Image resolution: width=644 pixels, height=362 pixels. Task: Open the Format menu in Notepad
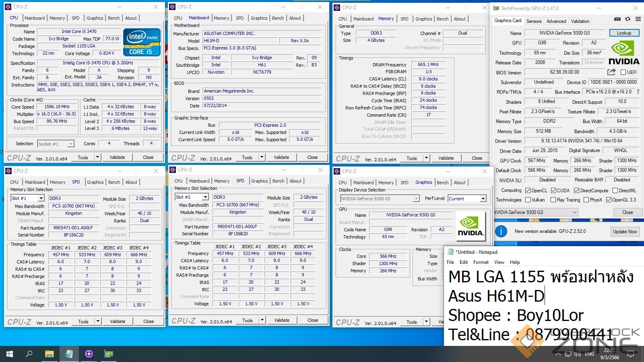tap(481, 262)
